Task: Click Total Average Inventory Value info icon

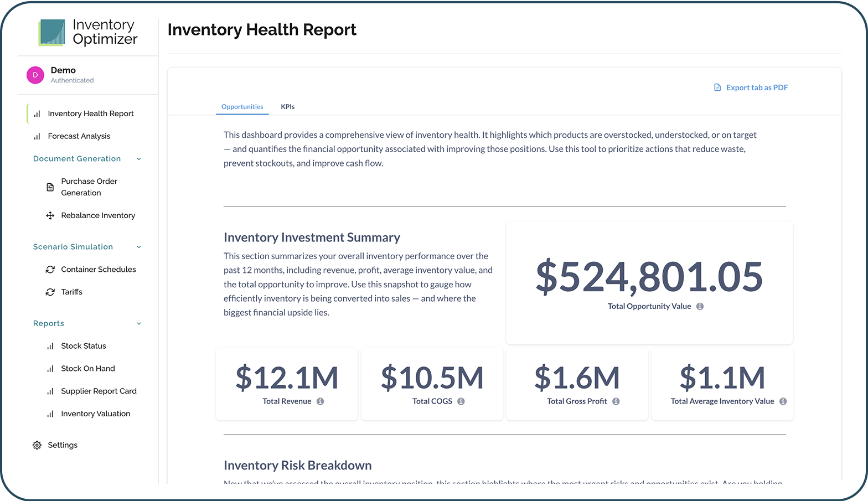Action: 783,402
